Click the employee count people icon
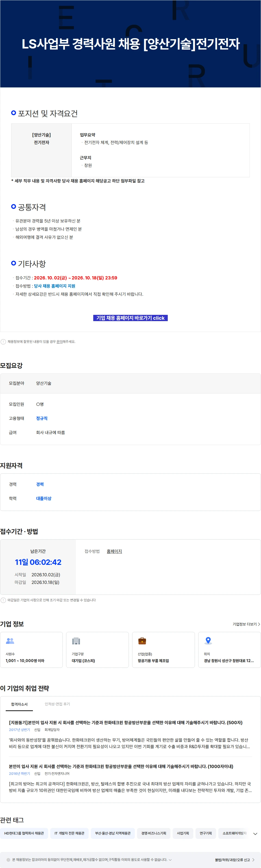The image size is (261, 868). coord(10,641)
